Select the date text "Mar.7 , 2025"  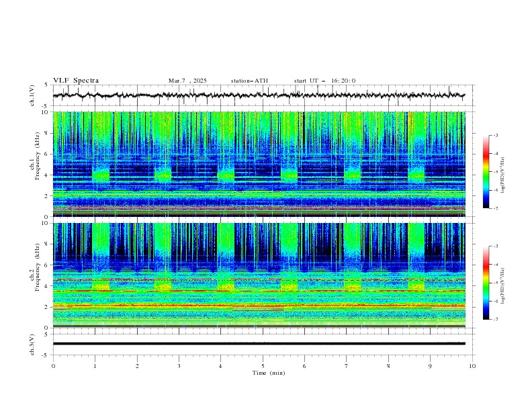click(187, 81)
